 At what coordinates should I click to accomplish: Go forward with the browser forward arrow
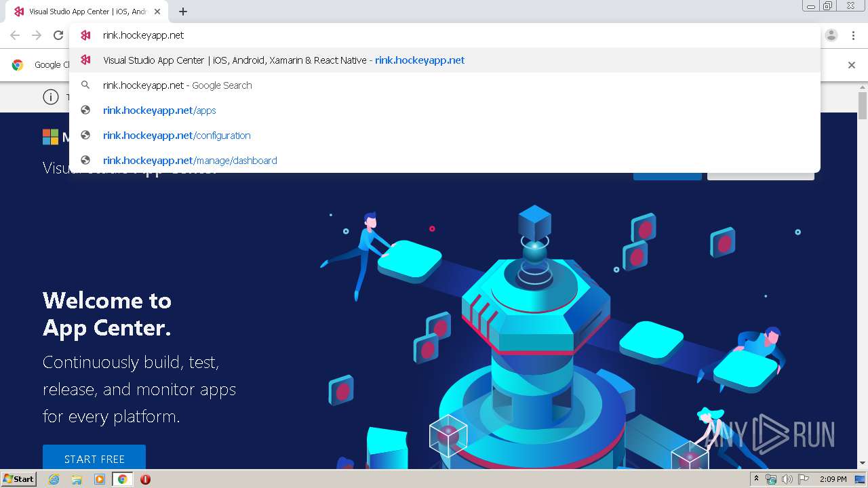point(37,35)
